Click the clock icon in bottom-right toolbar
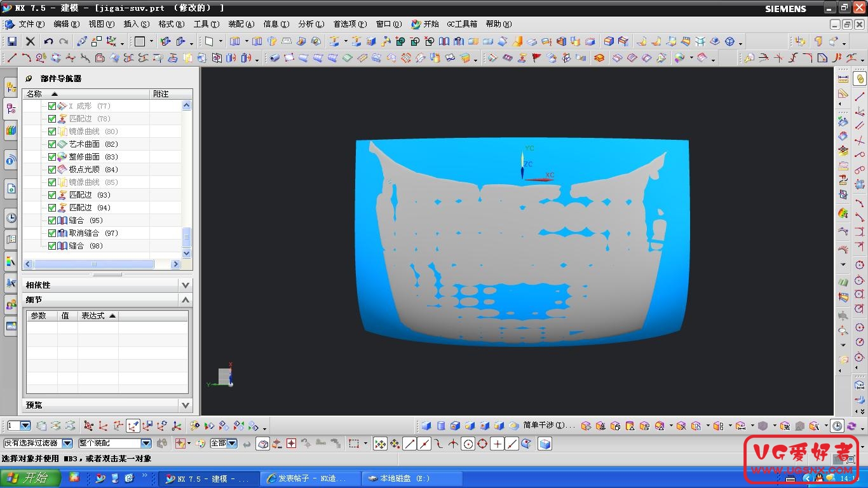This screenshot has height=488, width=868. coord(837,426)
